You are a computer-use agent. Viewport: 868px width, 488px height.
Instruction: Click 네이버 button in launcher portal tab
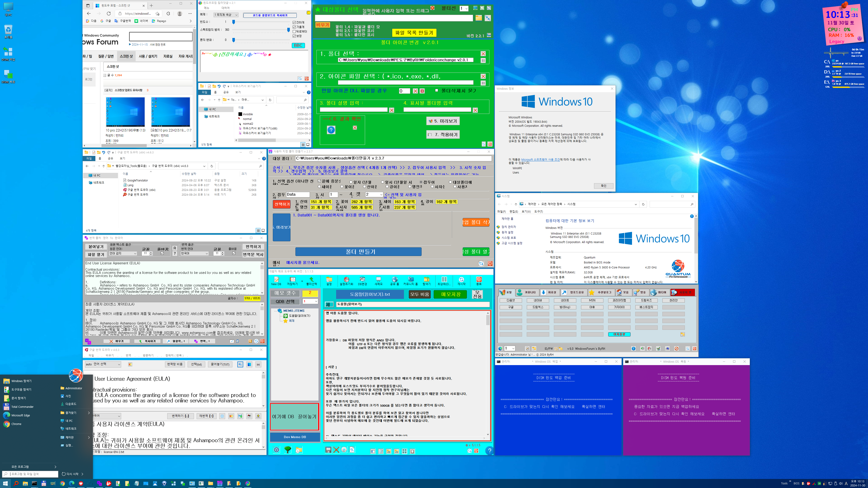click(538, 300)
